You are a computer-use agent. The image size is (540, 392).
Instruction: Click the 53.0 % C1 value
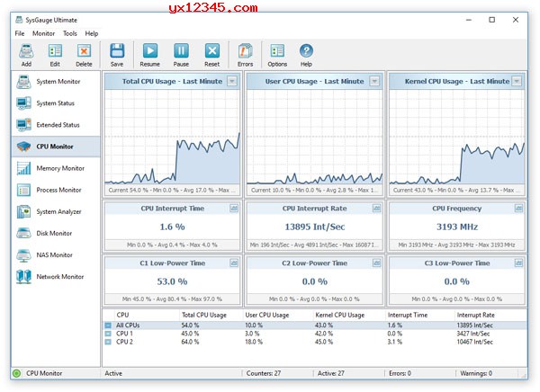172,281
